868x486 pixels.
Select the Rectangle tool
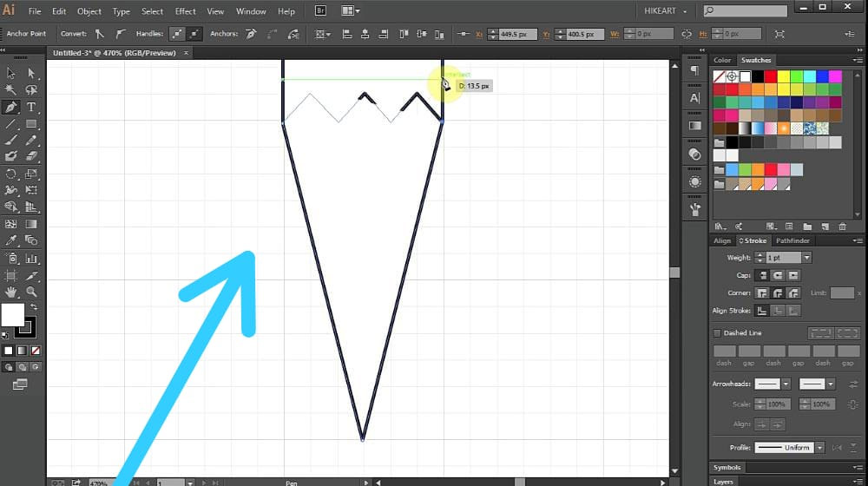tap(31, 124)
